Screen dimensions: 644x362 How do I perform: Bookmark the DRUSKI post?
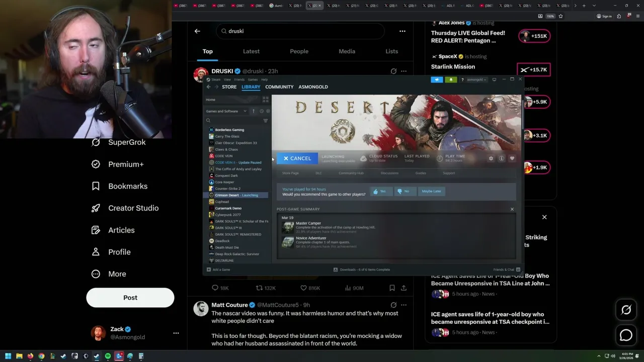click(392, 288)
